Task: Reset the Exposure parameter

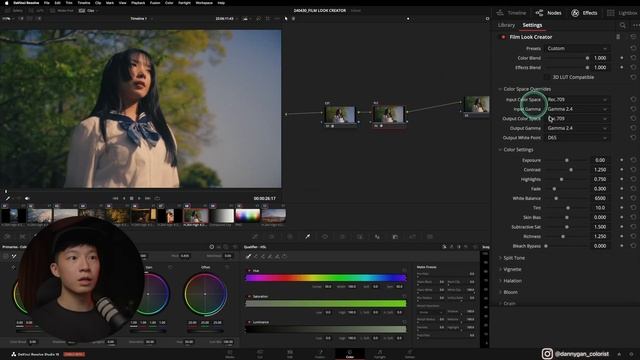Action: coord(633,160)
